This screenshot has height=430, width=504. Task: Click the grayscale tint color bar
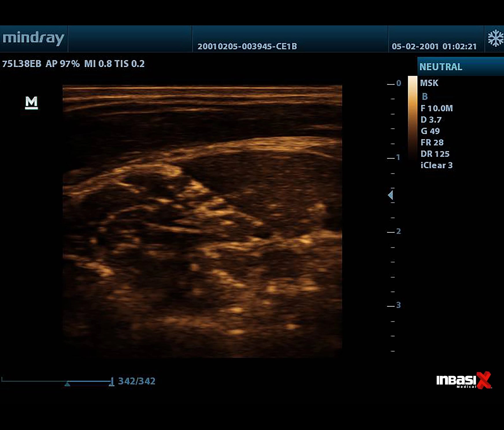click(412, 118)
